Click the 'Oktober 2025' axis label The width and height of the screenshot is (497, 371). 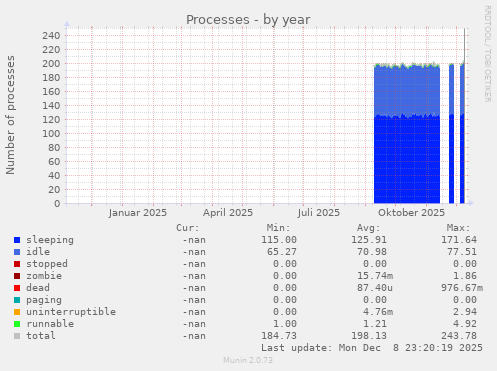pyautogui.click(x=411, y=213)
